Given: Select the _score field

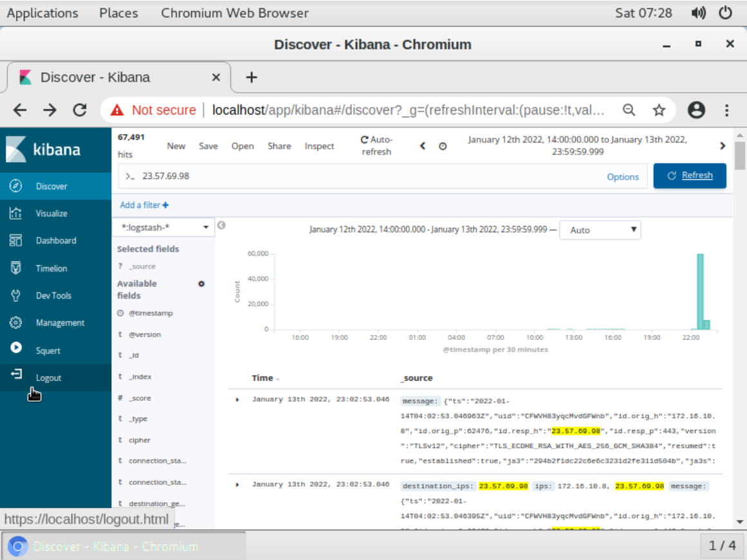Looking at the screenshot, I should point(140,398).
